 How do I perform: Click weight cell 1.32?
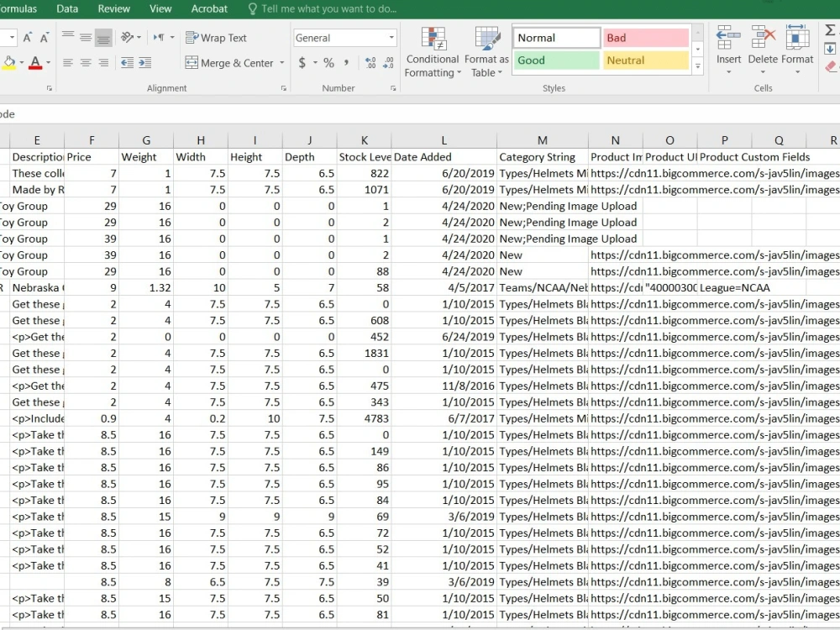click(146, 287)
